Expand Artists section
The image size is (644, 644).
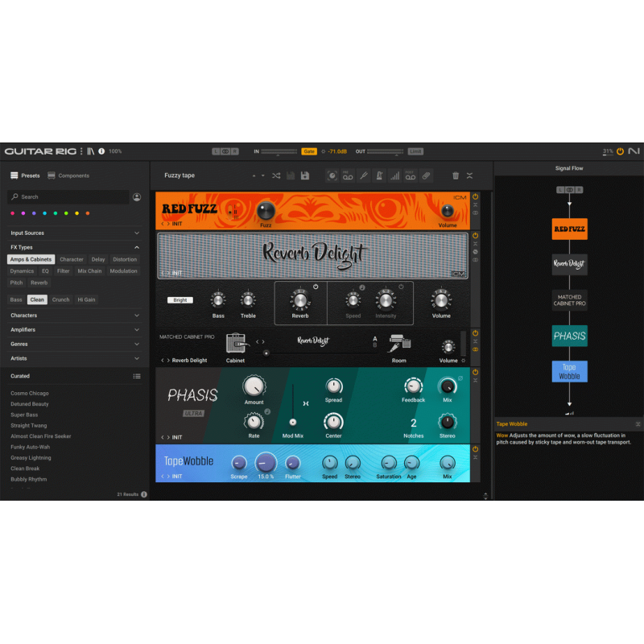pos(74,358)
